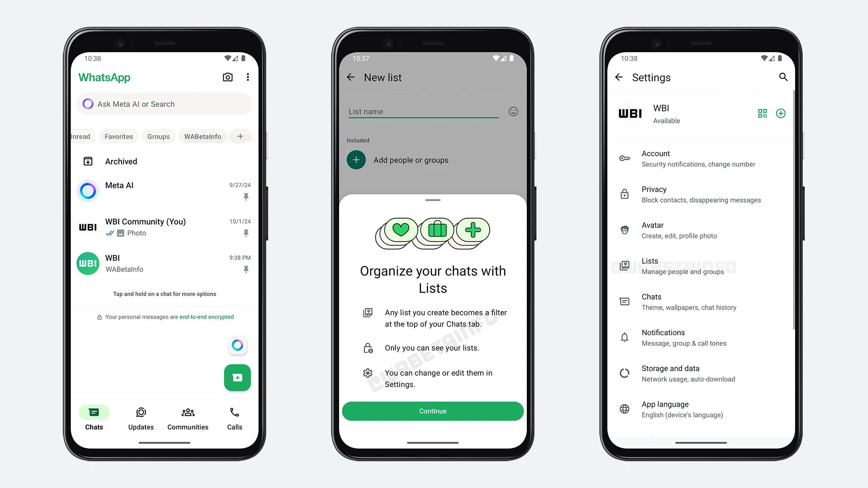Tap the QR code icon in Settings
The width and height of the screenshot is (868, 488).
coord(762,113)
